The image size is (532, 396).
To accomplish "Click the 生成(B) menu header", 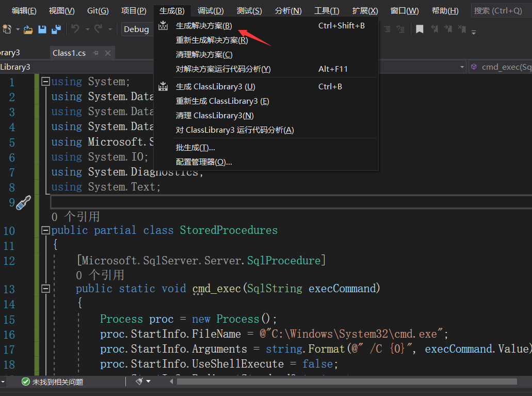I will [x=172, y=11].
